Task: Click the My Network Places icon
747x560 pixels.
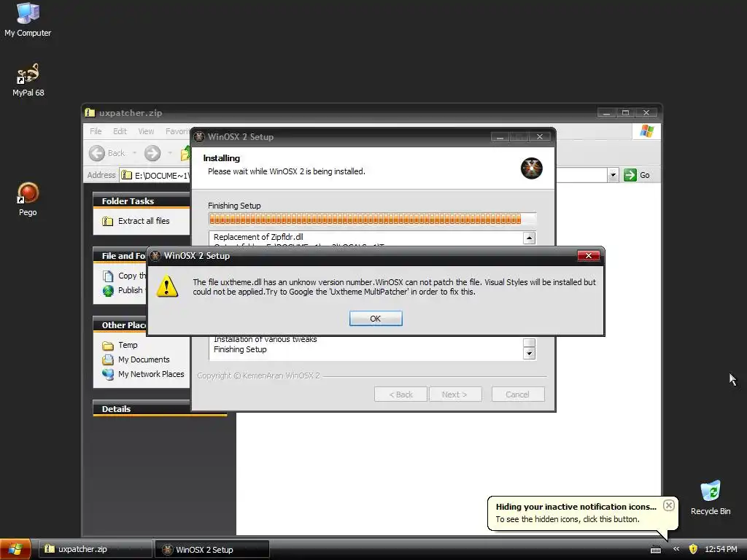Action: tap(108, 374)
